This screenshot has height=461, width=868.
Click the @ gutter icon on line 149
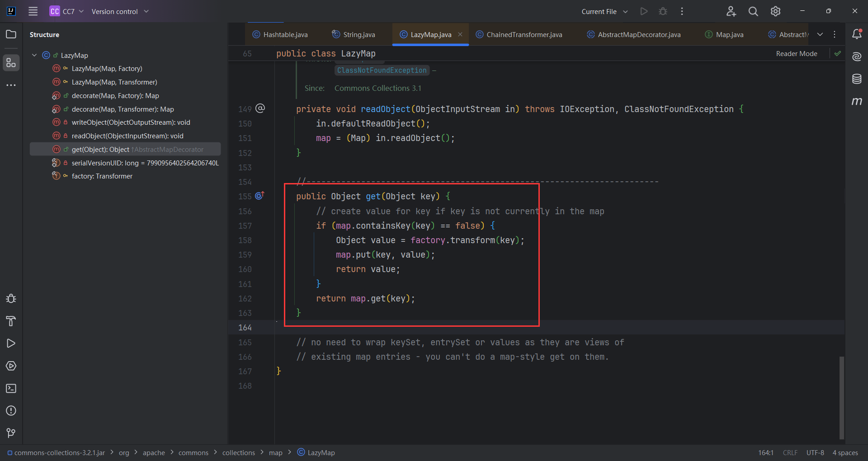point(260,108)
